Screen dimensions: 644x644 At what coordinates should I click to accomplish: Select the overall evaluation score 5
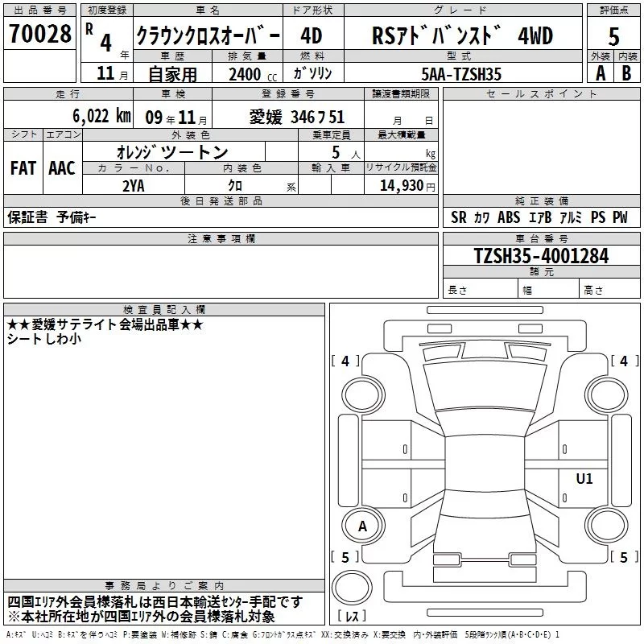point(614,36)
